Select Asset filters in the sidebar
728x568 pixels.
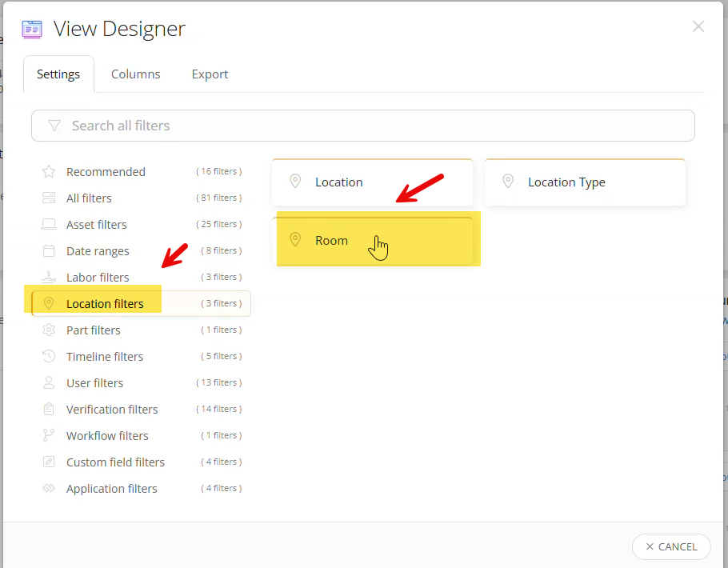point(95,224)
